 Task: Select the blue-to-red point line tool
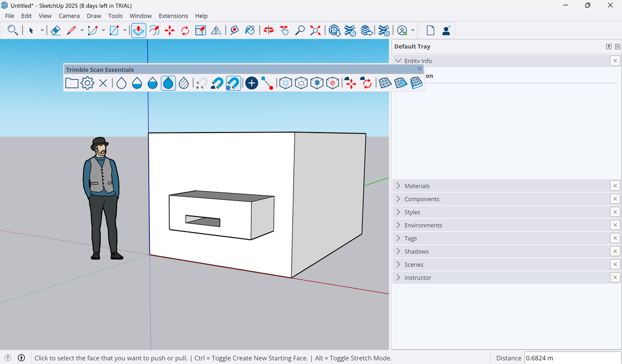(267, 83)
